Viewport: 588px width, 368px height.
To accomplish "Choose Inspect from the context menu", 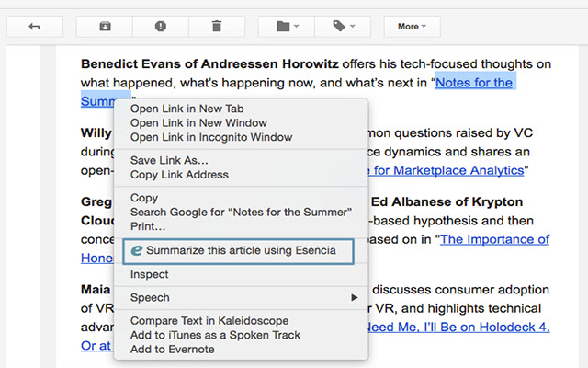I will click(x=149, y=274).
